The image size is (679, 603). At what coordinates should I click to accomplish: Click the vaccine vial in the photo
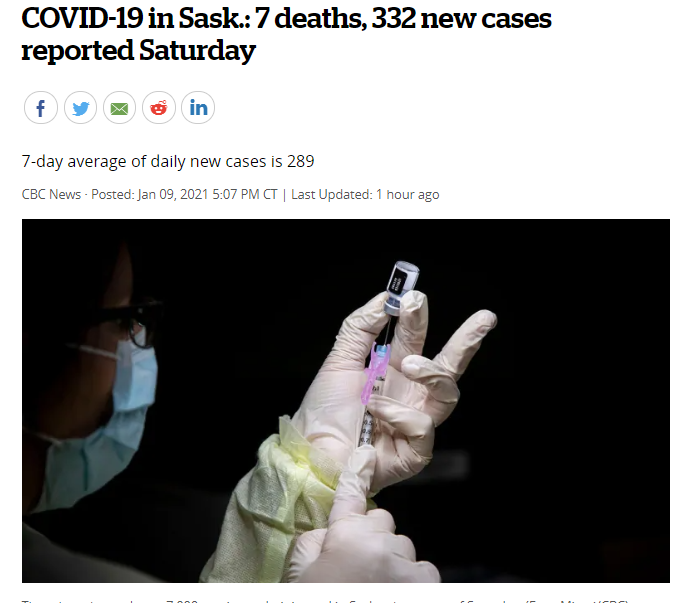point(401,286)
